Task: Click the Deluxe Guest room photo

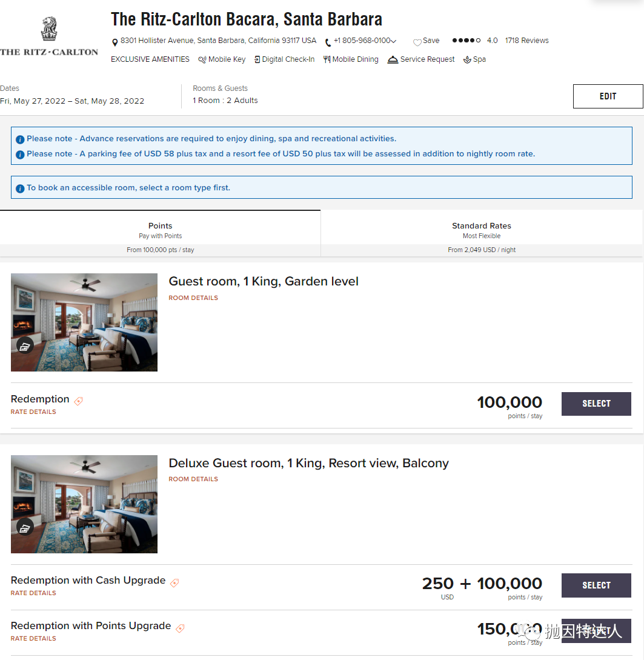Action: click(x=84, y=504)
